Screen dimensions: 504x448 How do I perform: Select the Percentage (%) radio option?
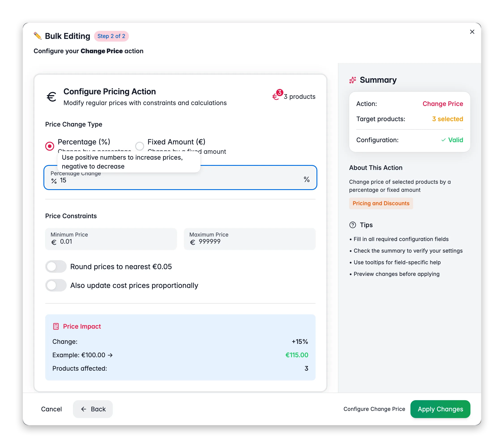pos(49,146)
